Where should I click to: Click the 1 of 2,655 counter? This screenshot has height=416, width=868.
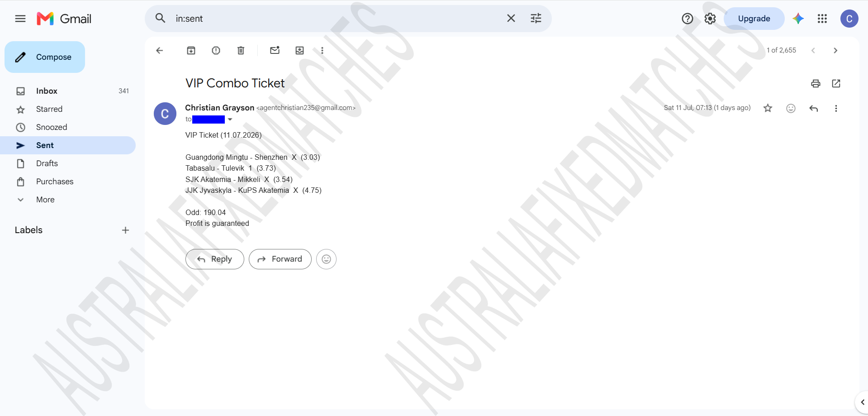click(781, 50)
